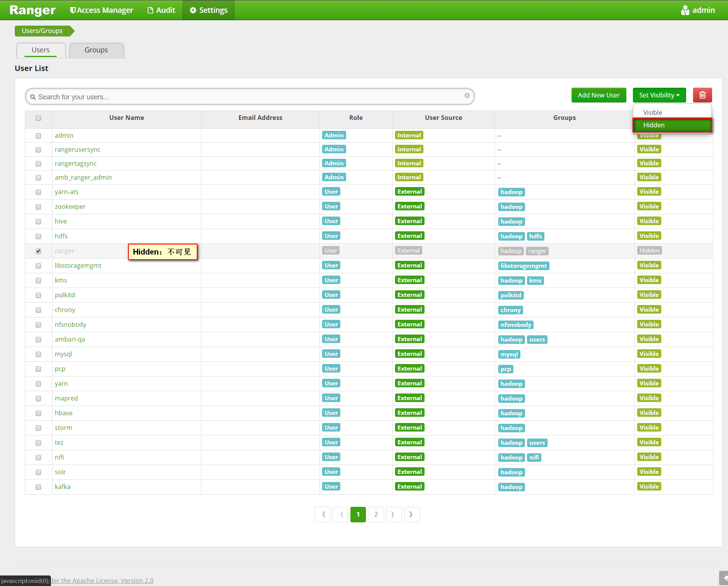
Task: Clear the search field using the x icon
Action: coord(467,95)
